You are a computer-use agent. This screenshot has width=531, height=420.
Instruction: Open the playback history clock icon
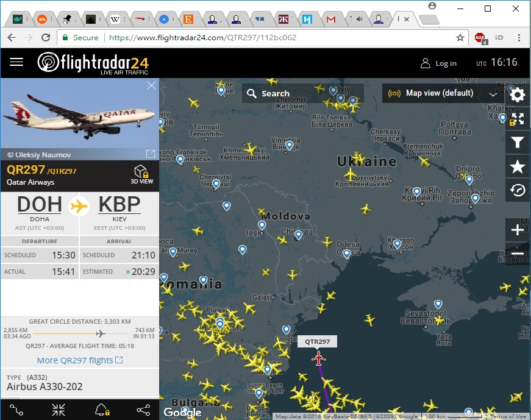pos(518,190)
